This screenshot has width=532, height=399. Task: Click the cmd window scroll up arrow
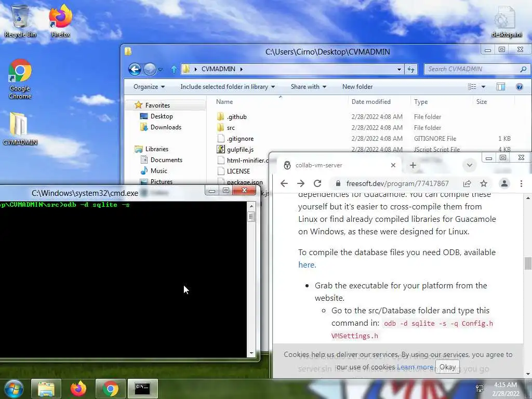(x=251, y=206)
